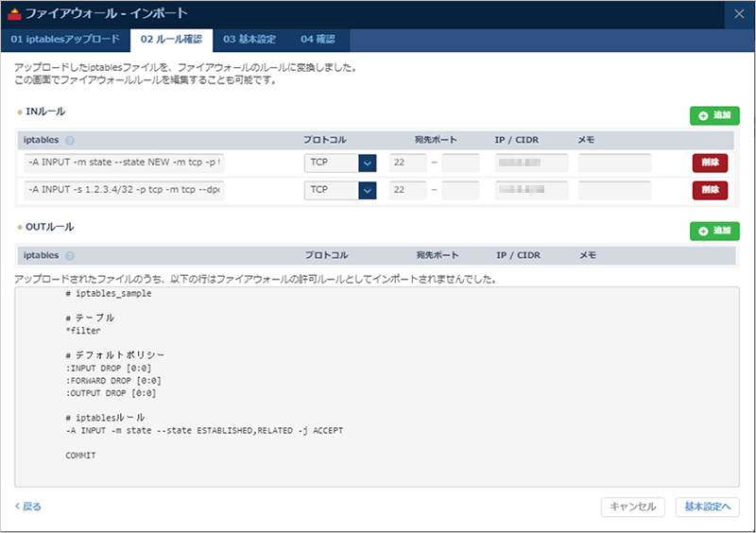
Task: Click IP / CIDR field in second IN rule
Action: pyautogui.click(x=531, y=190)
